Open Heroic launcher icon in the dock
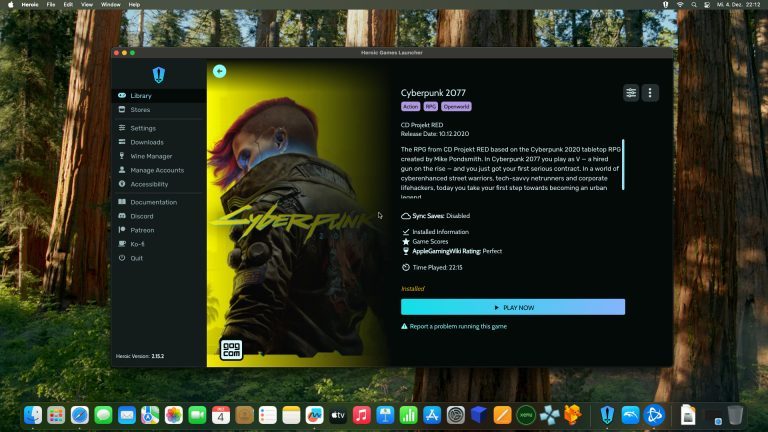 [607, 415]
